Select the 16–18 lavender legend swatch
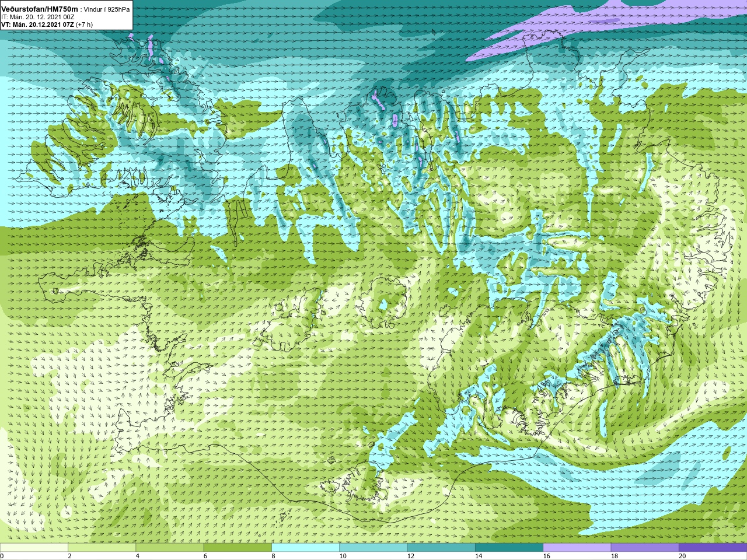This screenshot has width=747, height=560. tap(577, 548)
